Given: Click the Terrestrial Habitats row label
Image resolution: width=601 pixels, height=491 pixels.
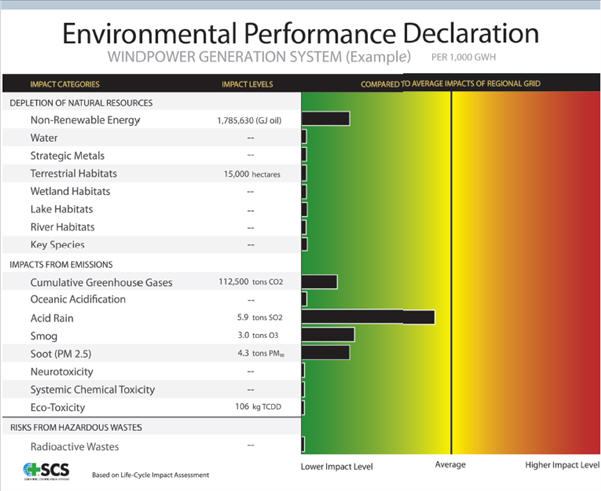Looking at the screenshot, I should tap(74, 174).
